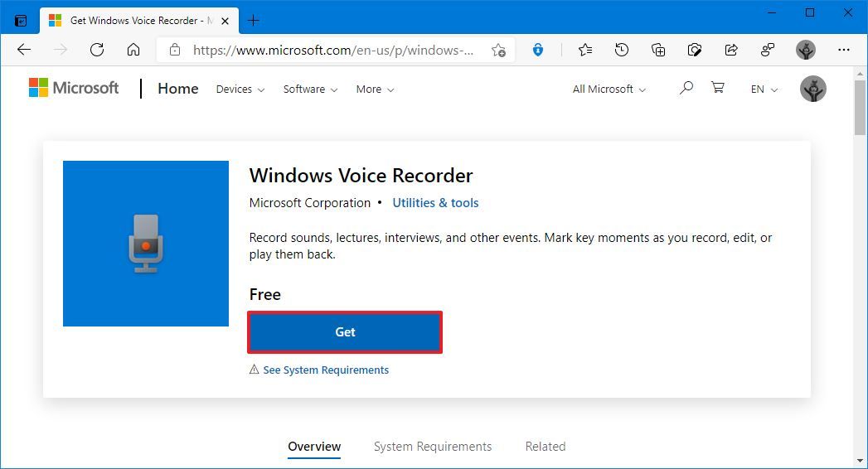
Task: Open vertical tabs panel
Action: 21,21
